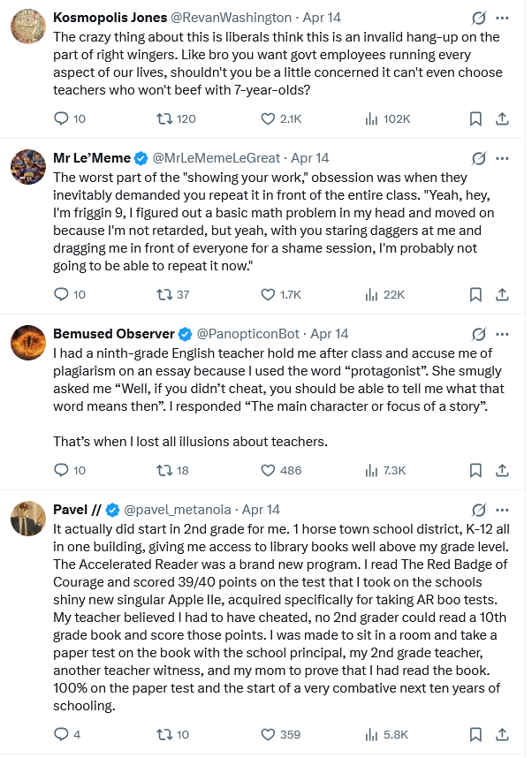Reply to Kosmopolis Jones's tweet
Image resolution: width=532 pixels, height=758 pixels.
coord(62,118)
